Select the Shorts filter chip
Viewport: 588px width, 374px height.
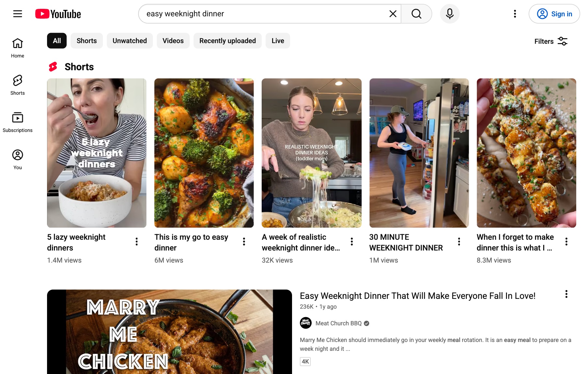[x=87, y=41]
